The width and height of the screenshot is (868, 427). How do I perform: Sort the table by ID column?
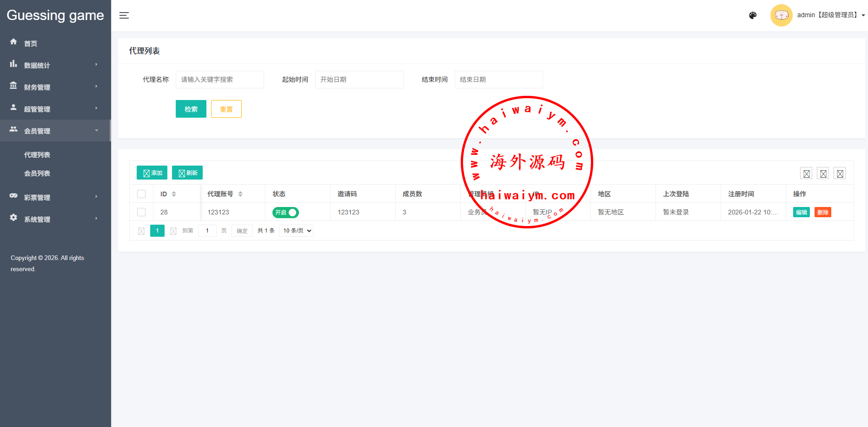[173, 194]
